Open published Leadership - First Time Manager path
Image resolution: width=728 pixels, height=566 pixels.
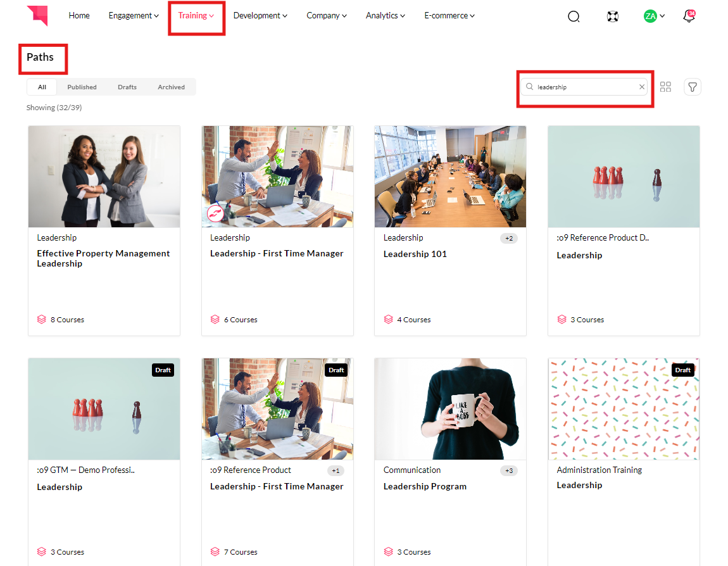coord(277,253)
